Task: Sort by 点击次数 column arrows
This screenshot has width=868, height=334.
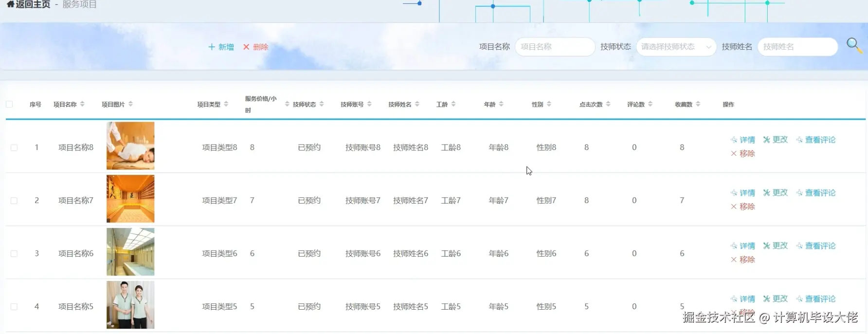Action: [x=608, y=104]
